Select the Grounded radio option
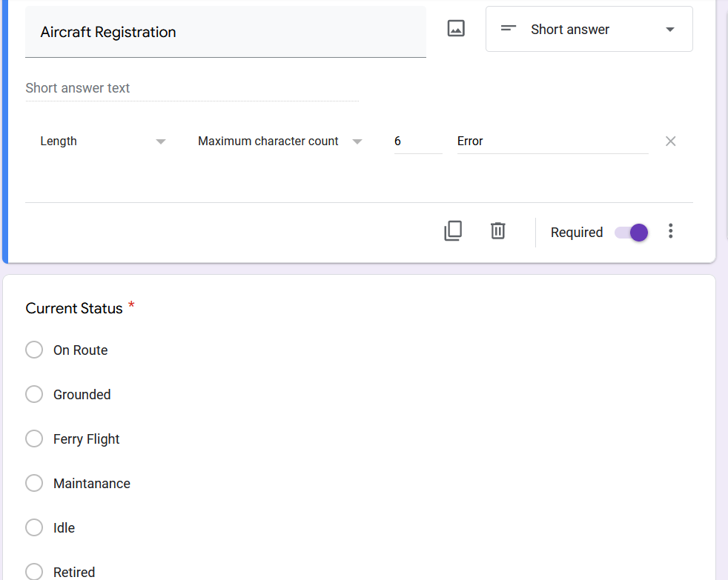This screenshot has height=580, width=728. 34,395
